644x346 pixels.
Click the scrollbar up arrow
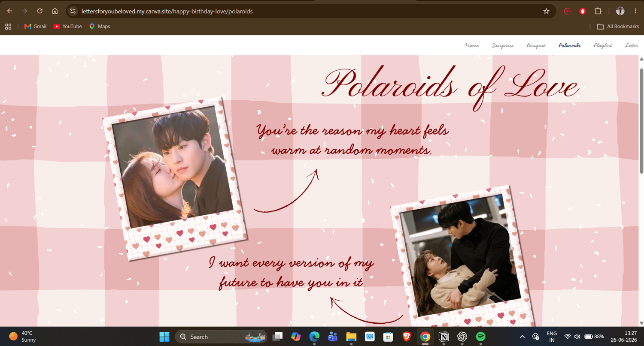coord(641,59)
